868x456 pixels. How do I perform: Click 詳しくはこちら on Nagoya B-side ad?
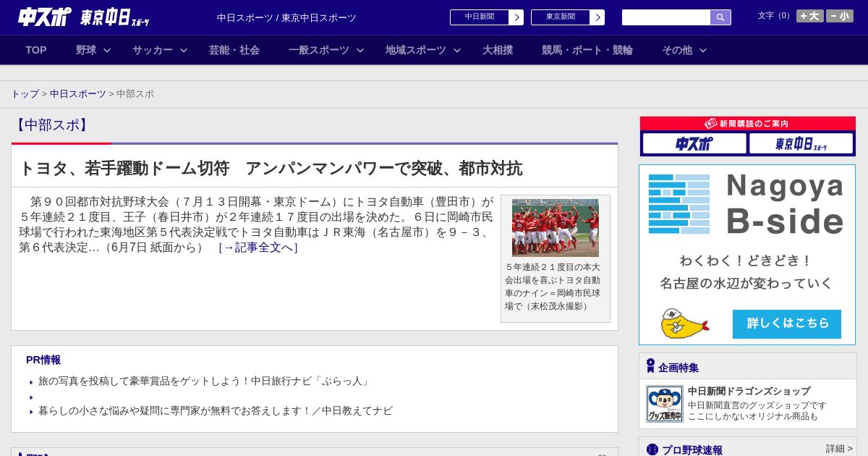(x=787, y=324)
